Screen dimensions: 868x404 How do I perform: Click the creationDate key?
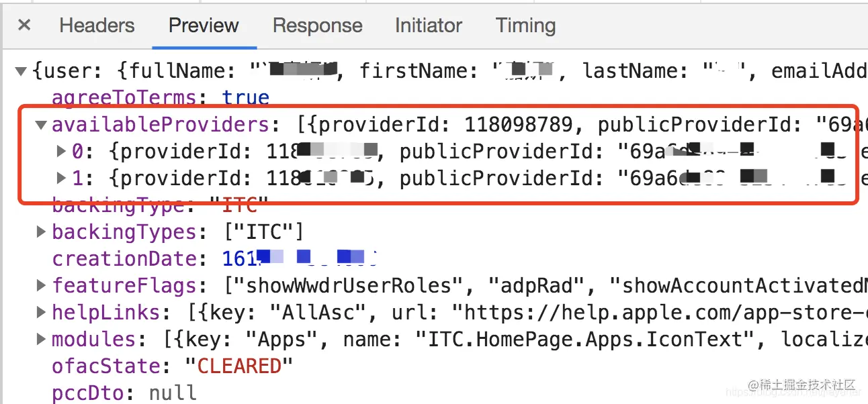click(124, 259)
